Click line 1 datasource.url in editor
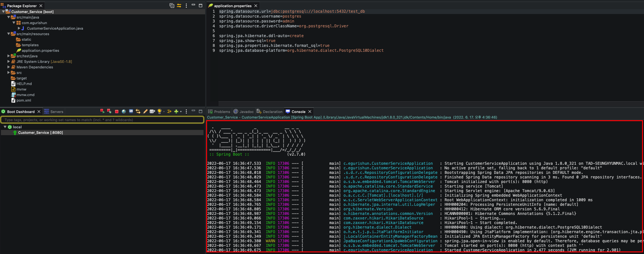644x254 pixels. click(x=292, y=11)
